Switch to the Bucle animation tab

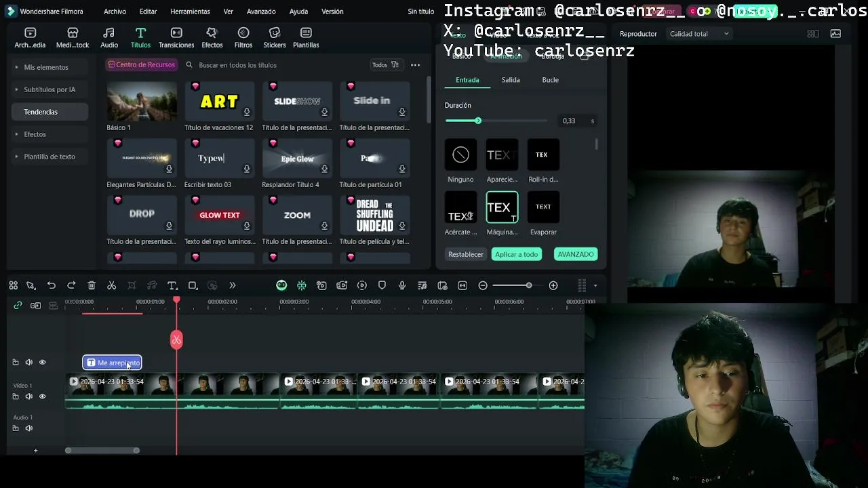[550, 80]
